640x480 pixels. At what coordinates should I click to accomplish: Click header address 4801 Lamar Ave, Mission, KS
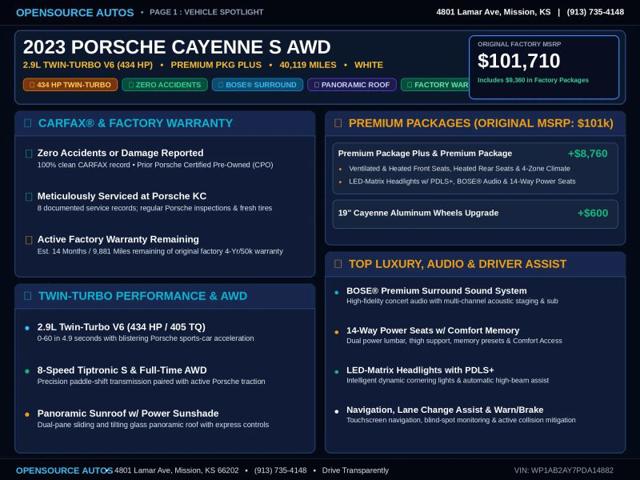(x=493, y=12)
